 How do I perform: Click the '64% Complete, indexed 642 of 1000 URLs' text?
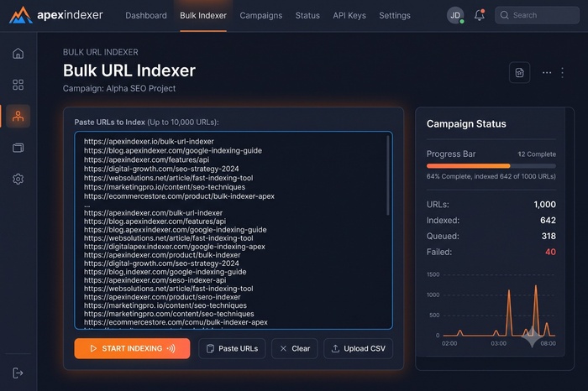click(491, 176)
